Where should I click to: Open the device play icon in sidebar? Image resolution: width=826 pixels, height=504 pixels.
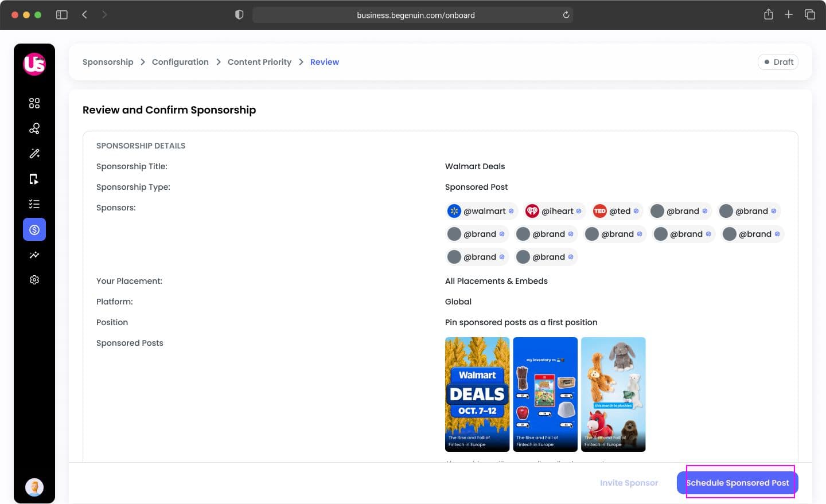[34, 179]
